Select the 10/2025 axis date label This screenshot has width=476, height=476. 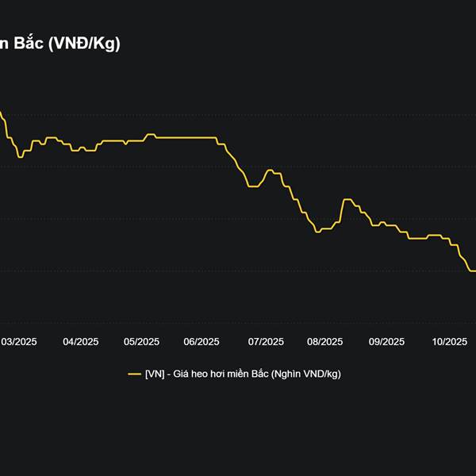tap(449, 342)
